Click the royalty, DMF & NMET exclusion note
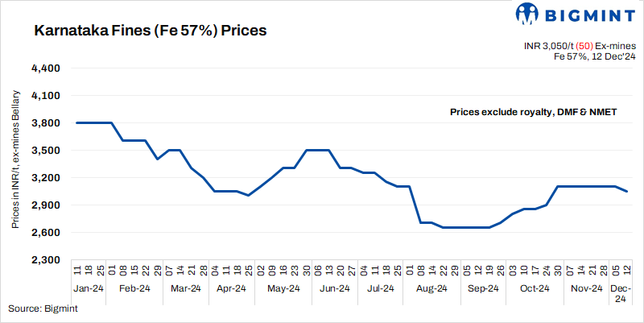The image size is (644, 323). click(533, 112)
